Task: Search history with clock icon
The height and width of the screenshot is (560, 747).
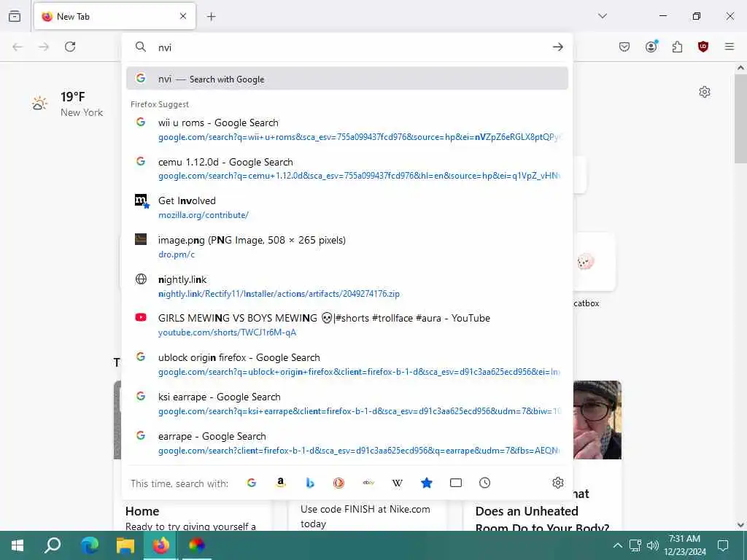Action: 484,483
